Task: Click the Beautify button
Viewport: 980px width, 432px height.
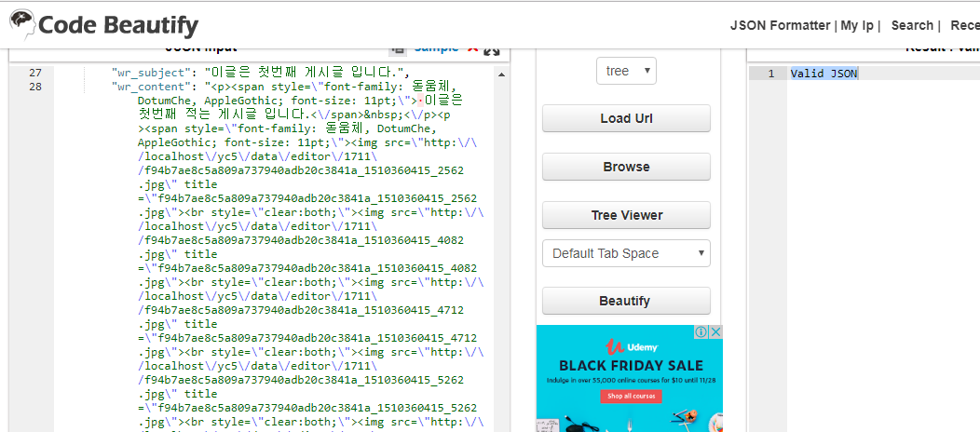Action: pos(626,301)
